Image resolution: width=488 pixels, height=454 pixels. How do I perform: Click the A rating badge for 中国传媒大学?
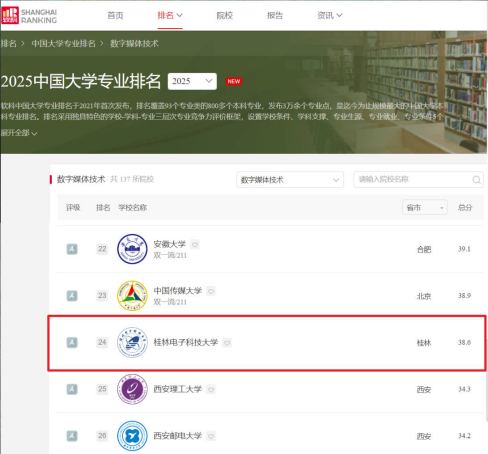72,296
